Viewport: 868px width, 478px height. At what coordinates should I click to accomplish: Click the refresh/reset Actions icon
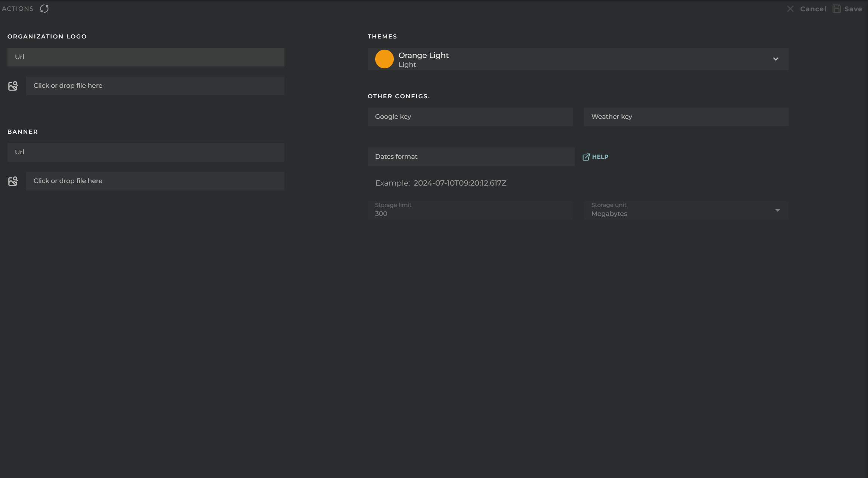point(44,8)
